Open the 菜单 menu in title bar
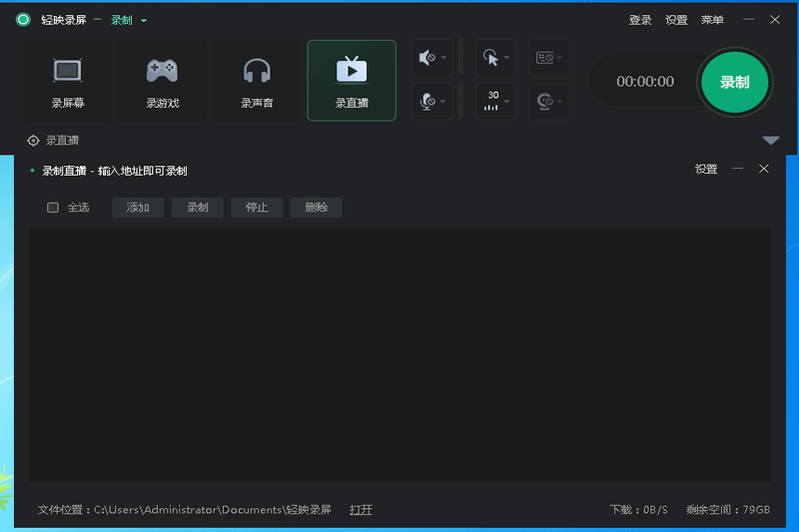799x532 pixels. coord(712,20)
